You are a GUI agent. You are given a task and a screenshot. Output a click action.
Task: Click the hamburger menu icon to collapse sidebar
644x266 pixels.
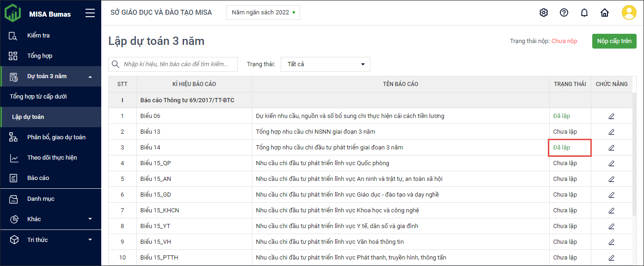point(90,13)
